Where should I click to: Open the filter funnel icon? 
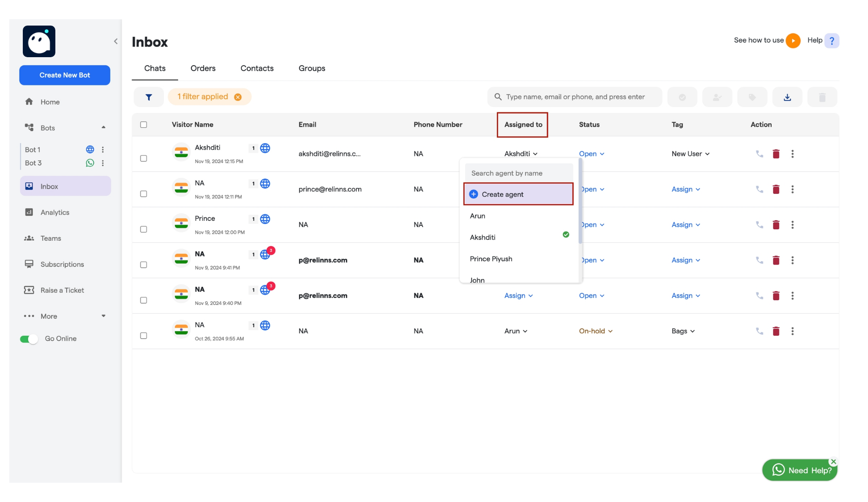(x=149, y=97)
